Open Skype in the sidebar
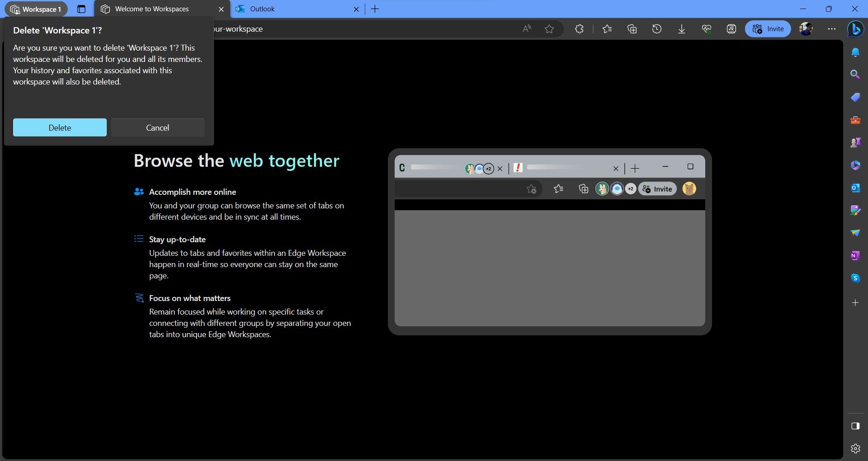This screenshot has height=461, width=868. tap(855, 278)
